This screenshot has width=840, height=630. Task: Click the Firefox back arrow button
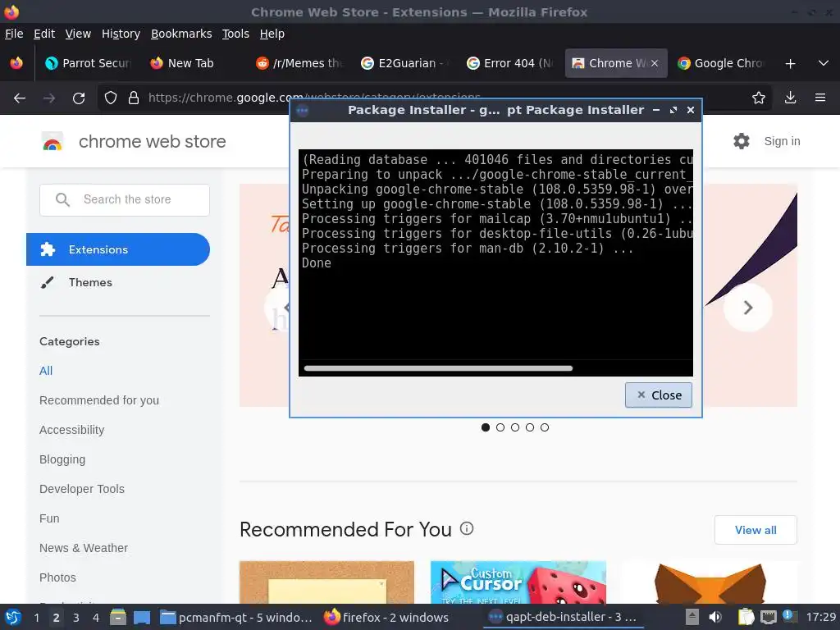pyautogui.click(x=20, y=98)
